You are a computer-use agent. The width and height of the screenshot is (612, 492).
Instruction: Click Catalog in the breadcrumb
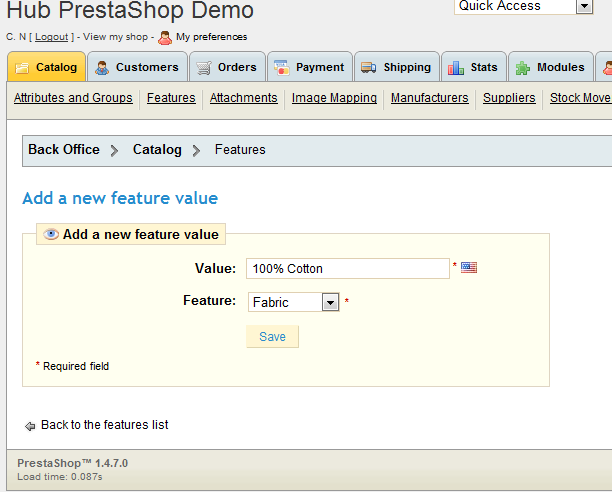[x=157, y=150]
